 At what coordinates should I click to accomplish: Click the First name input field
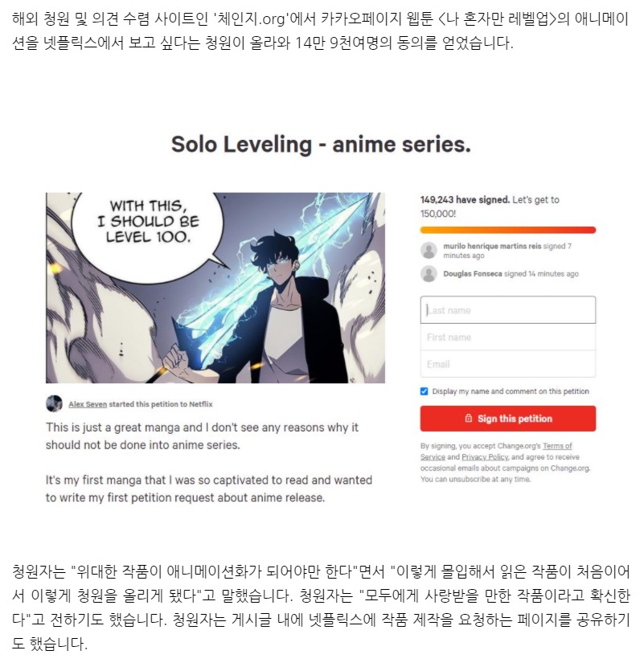pos(508,338)
